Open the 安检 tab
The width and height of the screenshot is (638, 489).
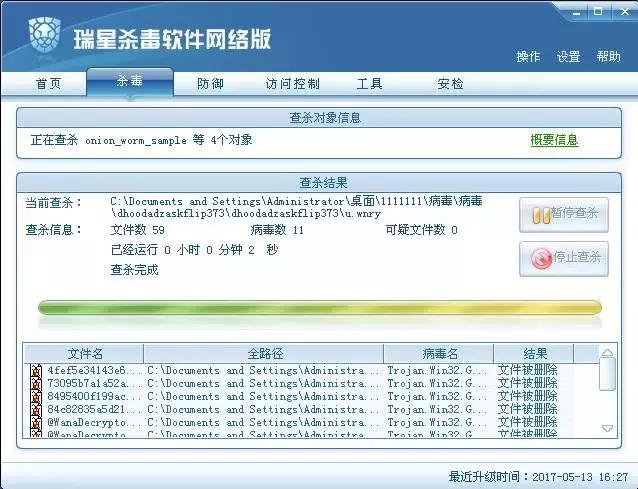[450, 84]
